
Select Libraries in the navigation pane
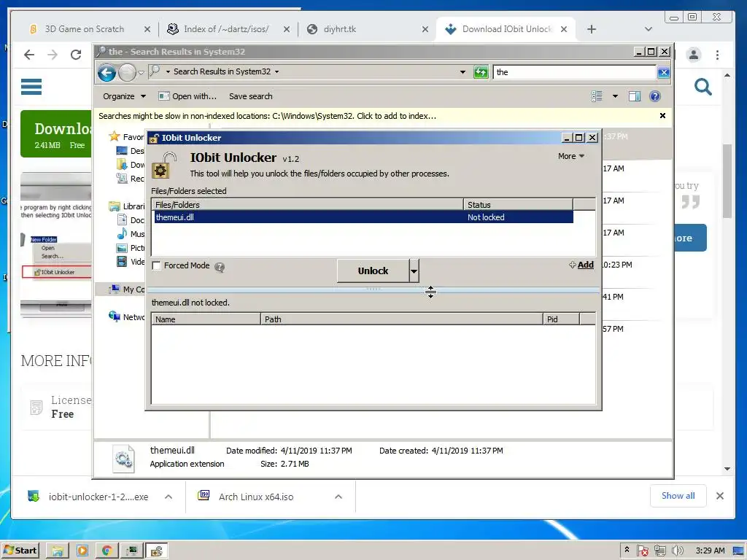point(127,206)
